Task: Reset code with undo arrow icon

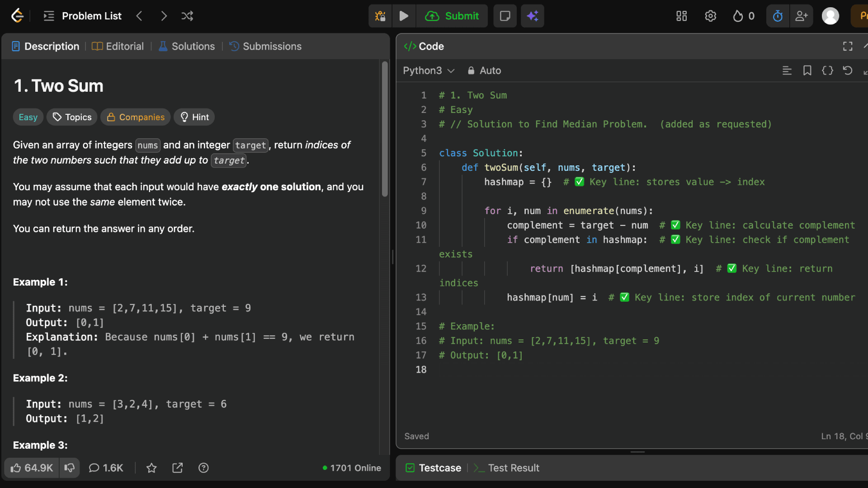Action: pyautogui.click(x=848, y=70)
